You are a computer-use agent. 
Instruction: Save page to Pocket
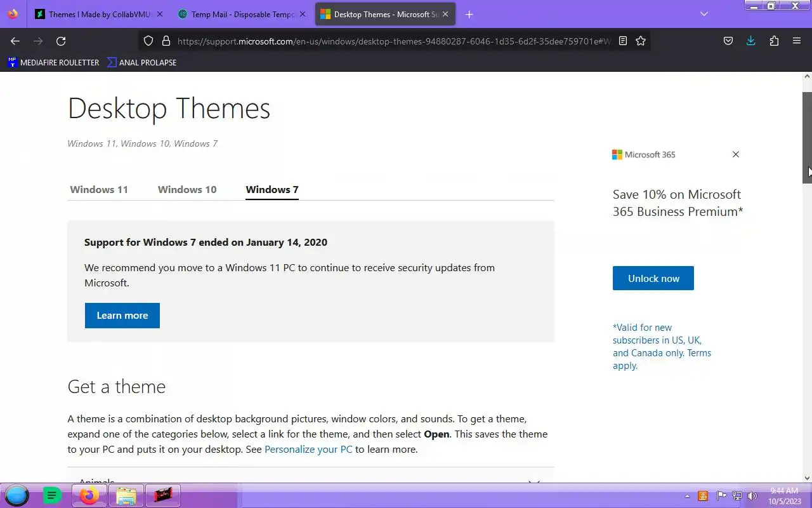[x=728, y=41]
